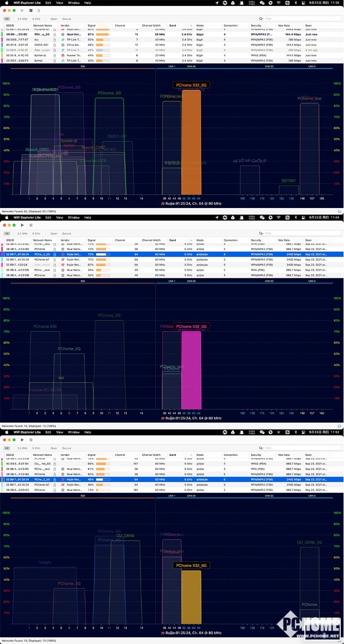Toggle the All filter in the 11:36 window

tap(7, 19)
